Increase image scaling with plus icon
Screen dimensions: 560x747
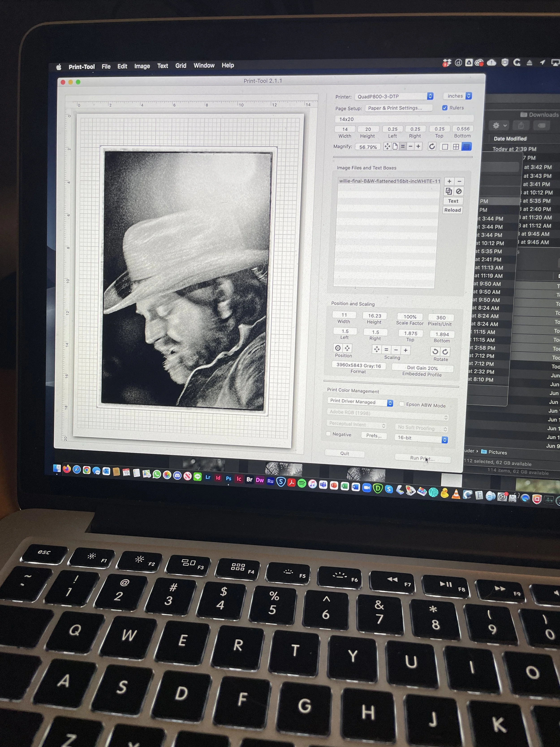tap(406, 350)
